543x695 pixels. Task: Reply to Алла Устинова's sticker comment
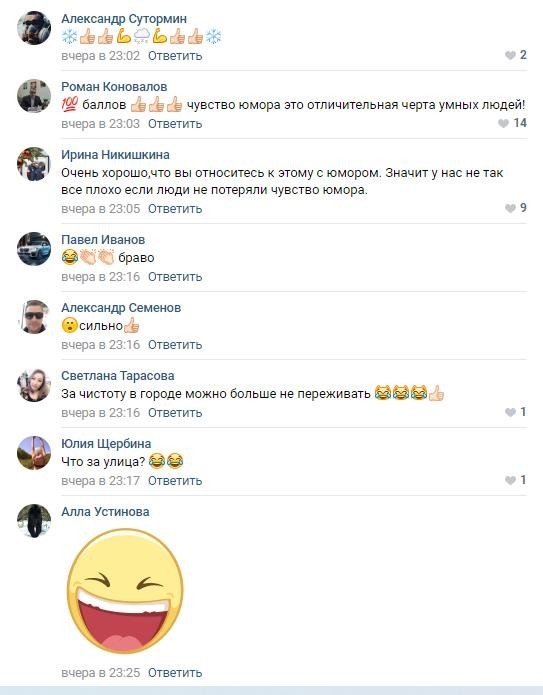click(175, 672)
